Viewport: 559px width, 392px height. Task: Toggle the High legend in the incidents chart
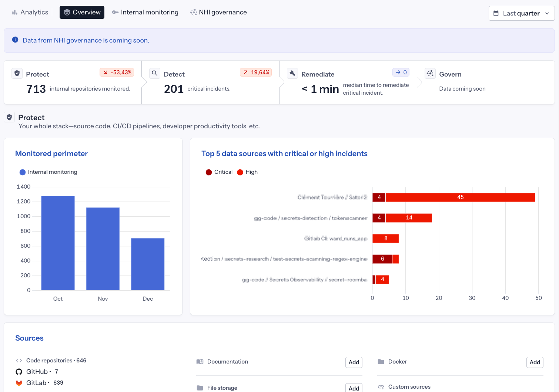[247, 172]
